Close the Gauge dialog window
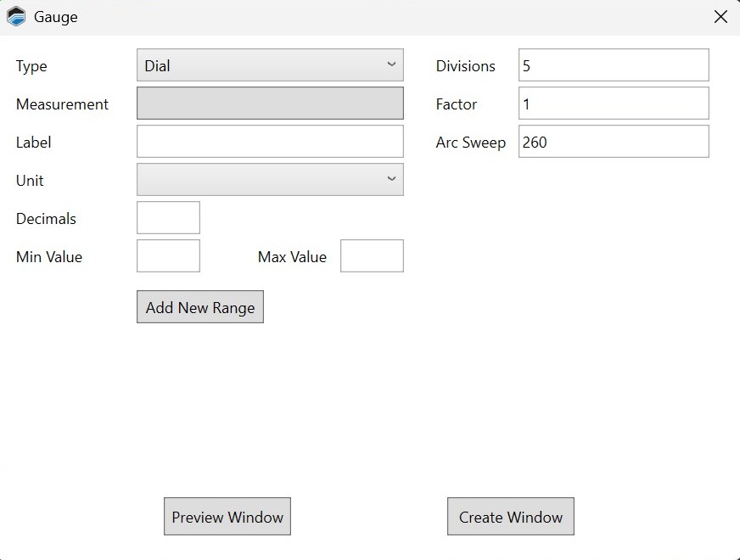The height and width of the screenshot is (560, 740). [720, 17]
